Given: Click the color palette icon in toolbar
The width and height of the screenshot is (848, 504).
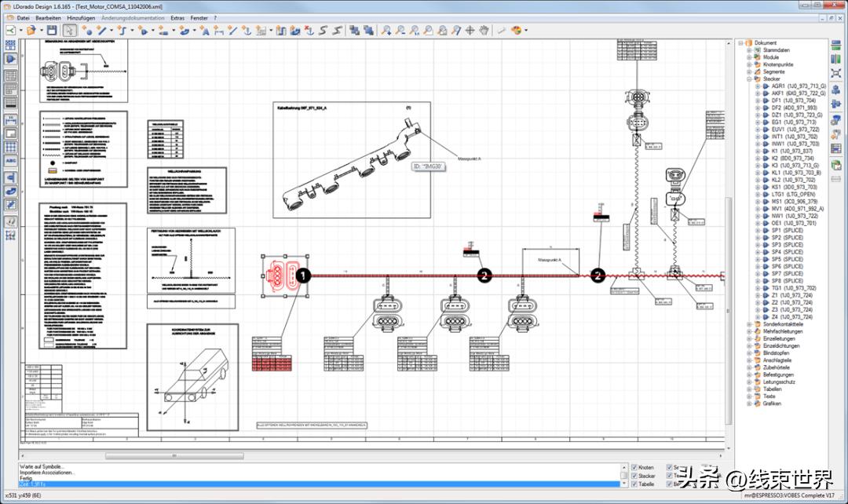Looking at the screenshot, I should coord(517,31).
